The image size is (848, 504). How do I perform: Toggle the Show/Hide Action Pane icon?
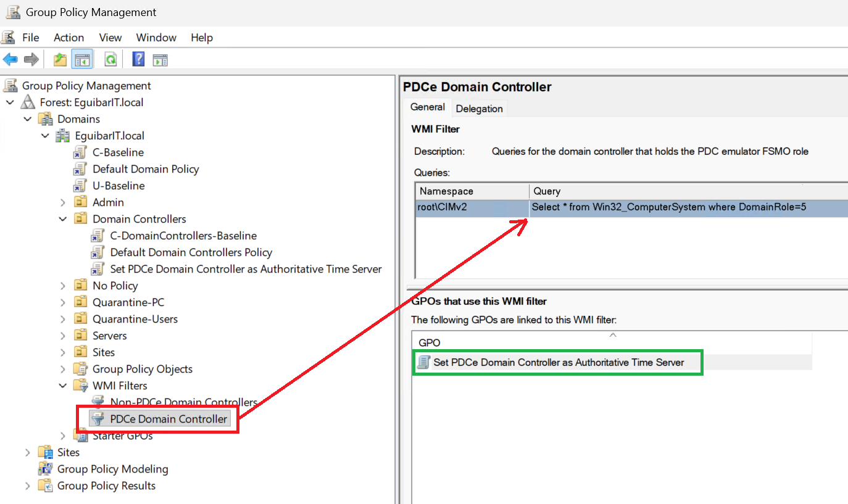(160, 59)
